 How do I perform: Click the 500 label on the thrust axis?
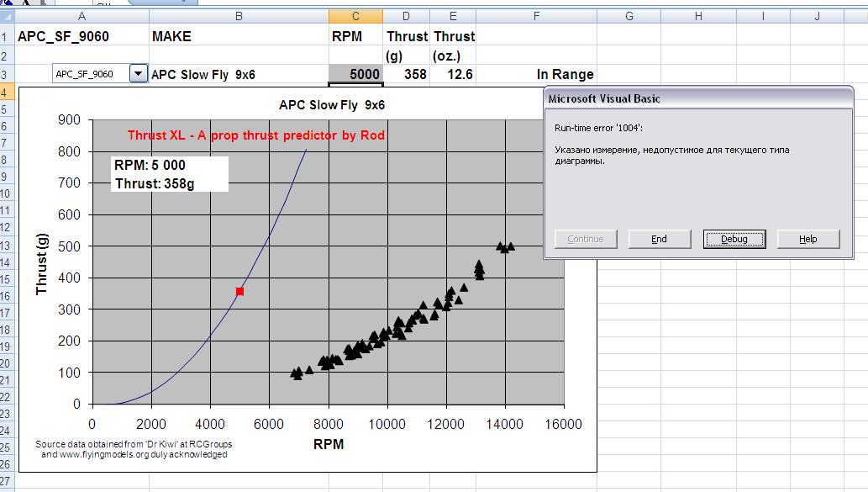click(69, 246)
